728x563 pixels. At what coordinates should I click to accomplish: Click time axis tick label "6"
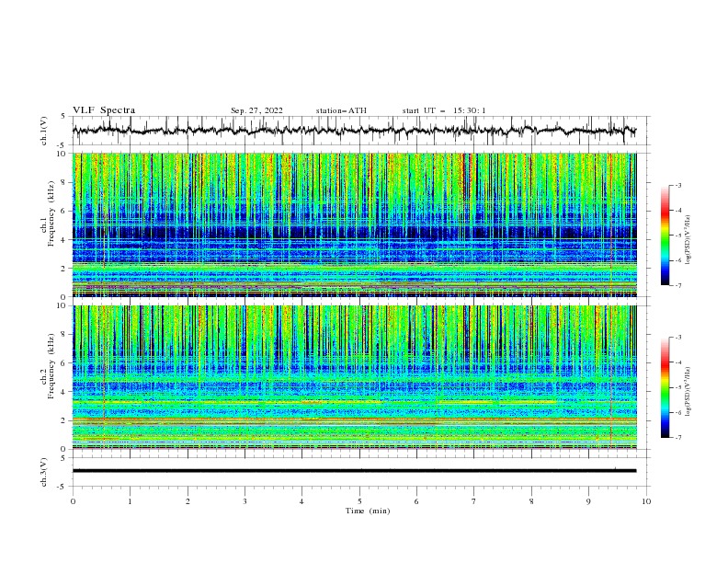tap(416, 501)
